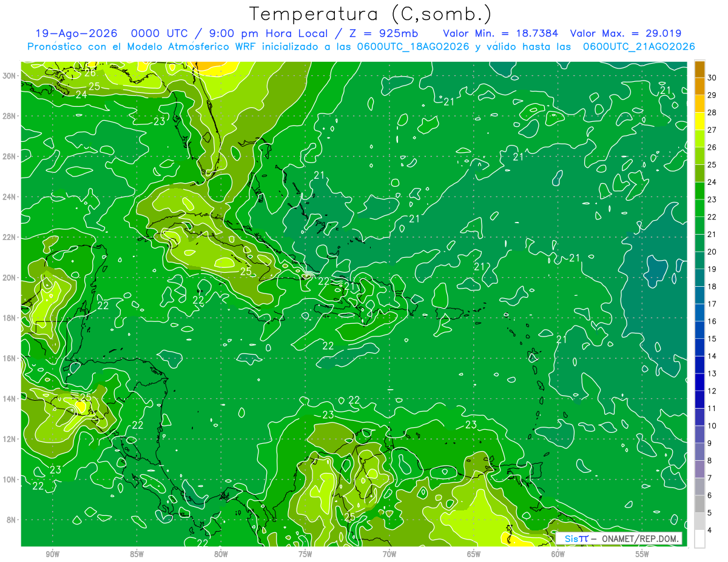The width and height of the screenshot is (728, 562).
Task: Click the "18N" latitude axis label
Action: 10,318
